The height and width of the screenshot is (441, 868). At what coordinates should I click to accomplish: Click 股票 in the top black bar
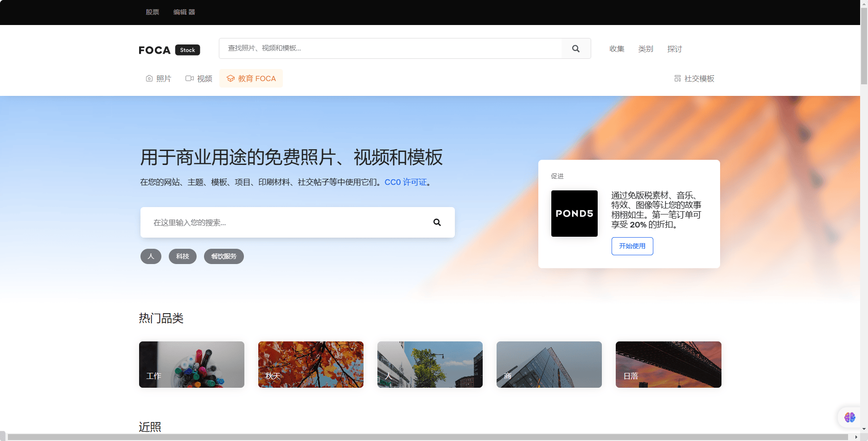pos(153,12)
